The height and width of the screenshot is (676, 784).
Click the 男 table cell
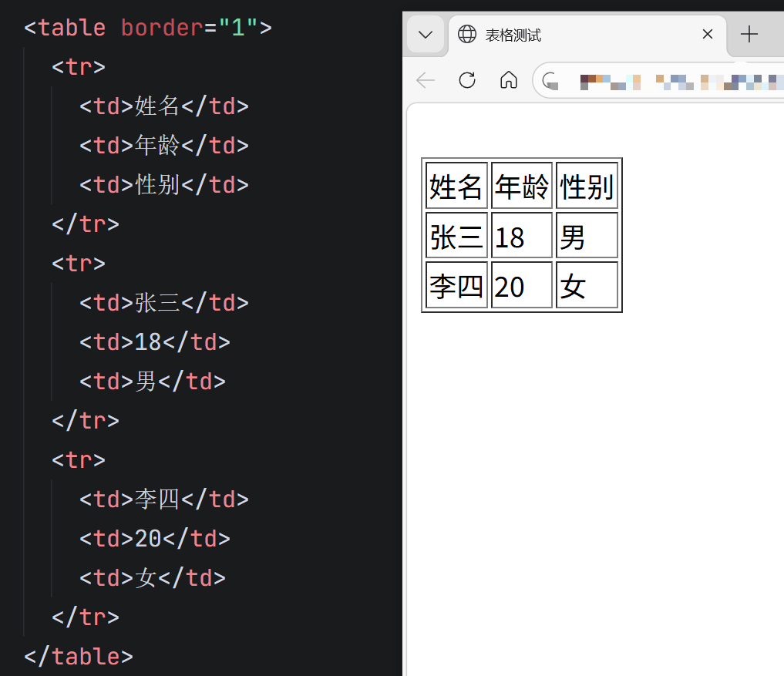(x=587, y=235)
